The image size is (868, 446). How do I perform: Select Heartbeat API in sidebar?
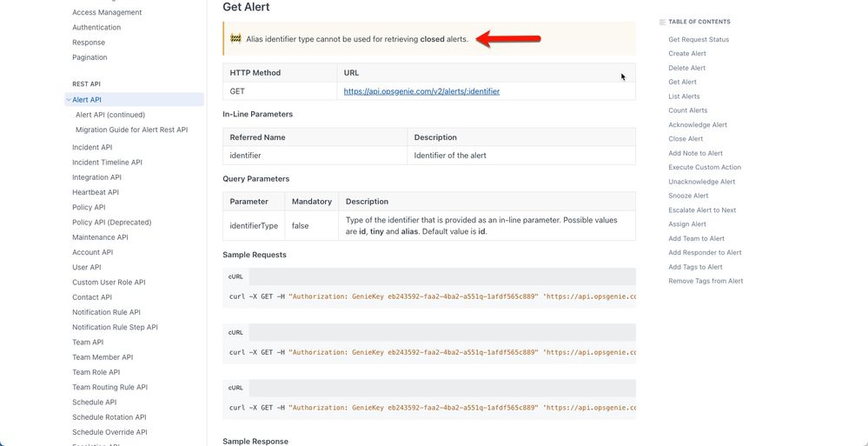pyautogui.click(x=96, y=192)
